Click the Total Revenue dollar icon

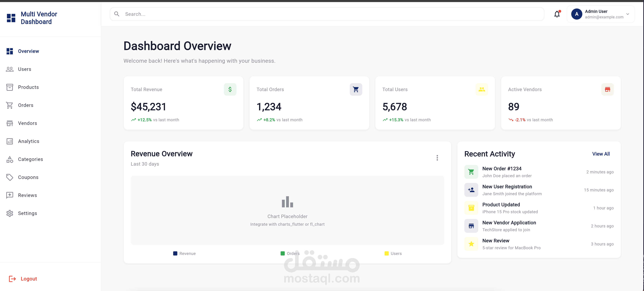tap(230, 89)
